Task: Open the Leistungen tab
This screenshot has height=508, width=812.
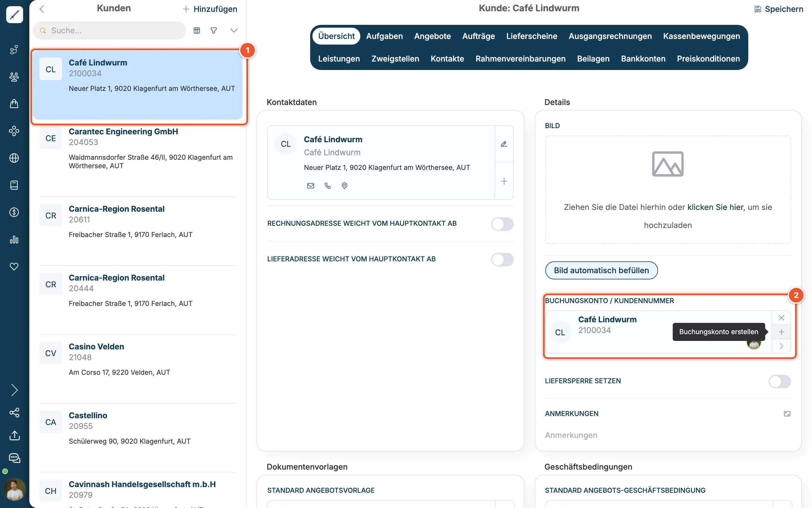Action: tap(339, 59)
